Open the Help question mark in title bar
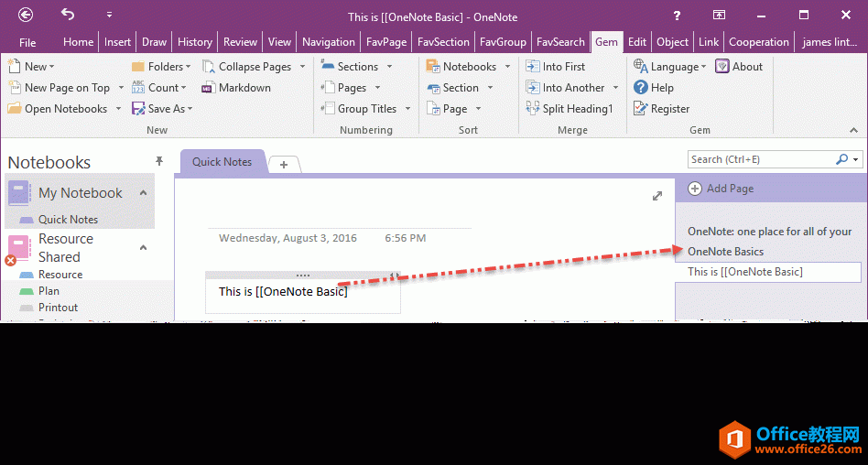The image size is (868, 465). click(x=677, y=16)
